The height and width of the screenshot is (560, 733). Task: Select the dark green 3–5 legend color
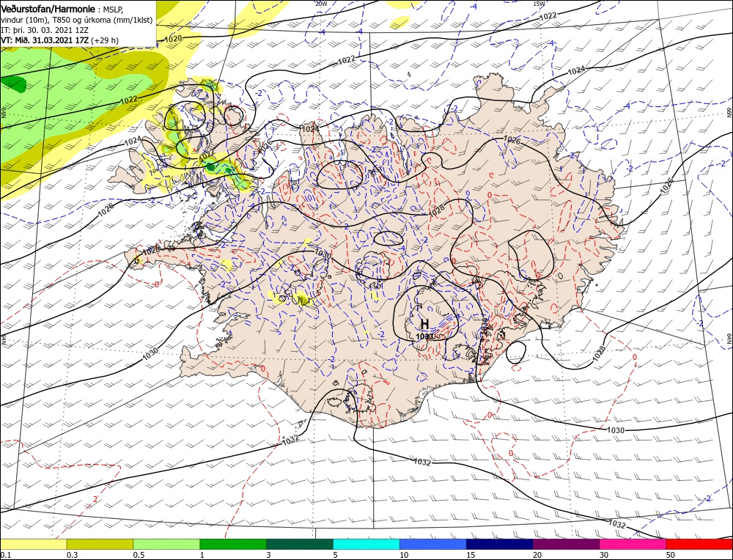(300, 544)
